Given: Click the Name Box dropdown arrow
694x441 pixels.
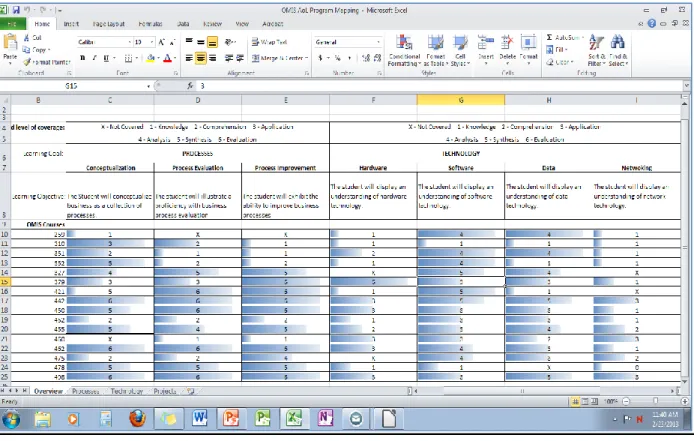Looking at the screenshot, I should tap(148, 86).
